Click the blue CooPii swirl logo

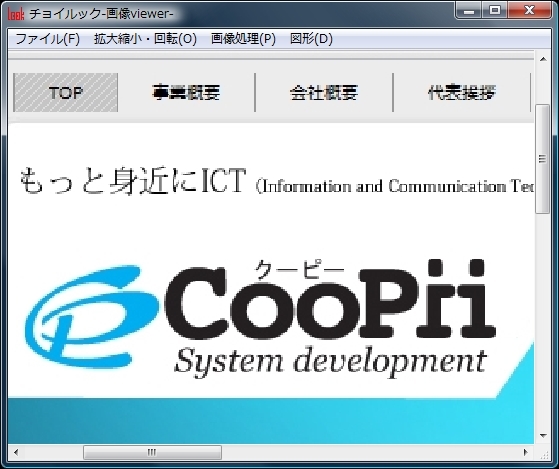click(91, 317)
